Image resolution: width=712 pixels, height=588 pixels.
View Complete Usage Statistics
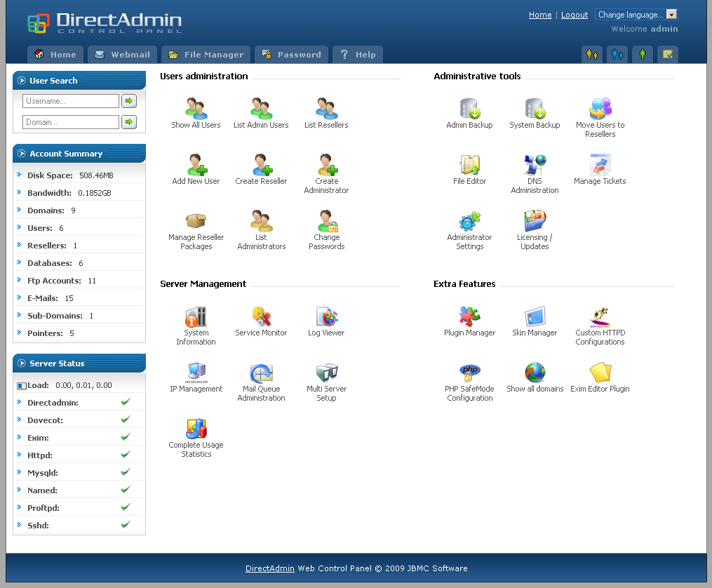click(196, 438)
